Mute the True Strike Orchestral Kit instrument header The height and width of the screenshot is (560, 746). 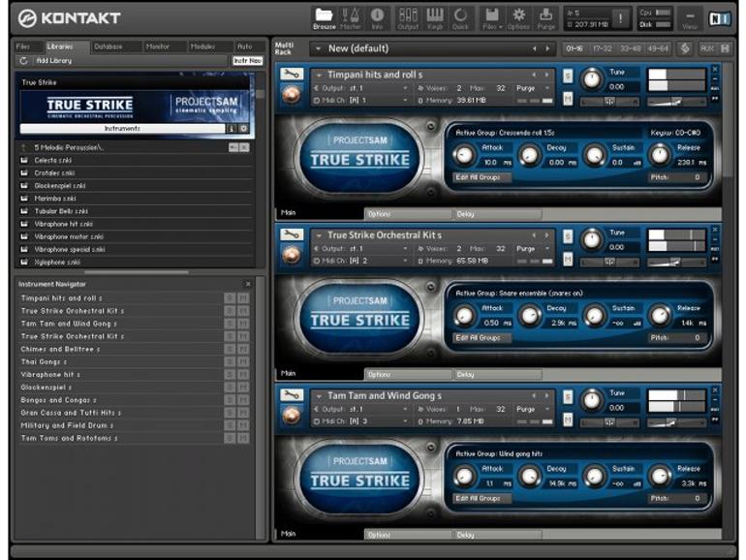[568, 259]
